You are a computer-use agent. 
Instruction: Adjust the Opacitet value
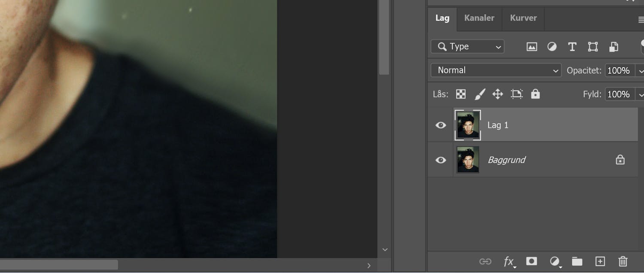[x=619, y=70]
